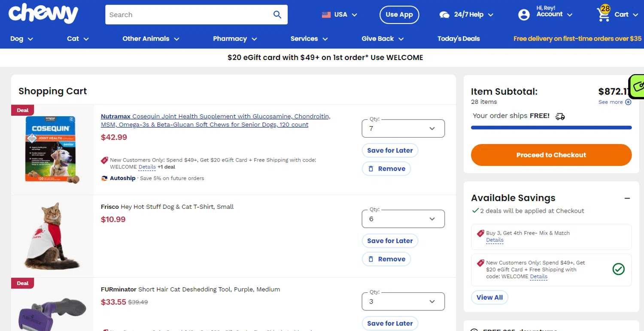The image size is (644, 331).
Task: Open the Give Back menu
Action: click(383, 39)
